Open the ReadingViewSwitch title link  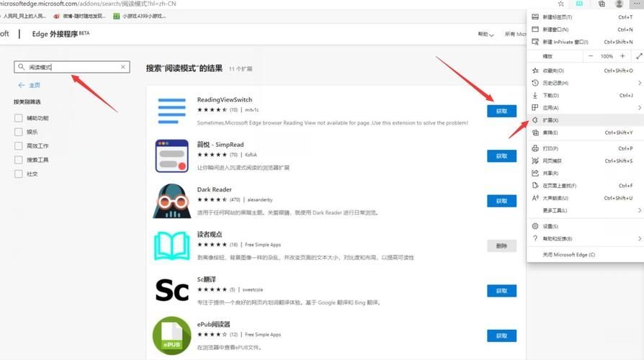(x=225, y=100)
